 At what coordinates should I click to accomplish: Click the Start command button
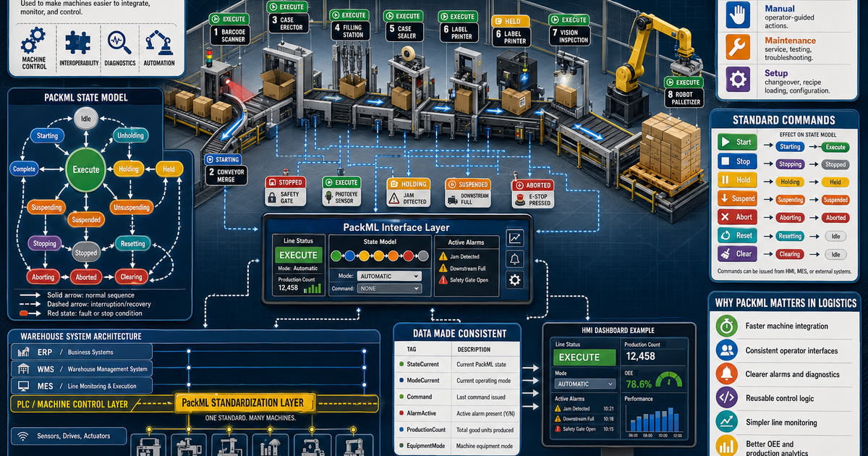coord(737,142)
